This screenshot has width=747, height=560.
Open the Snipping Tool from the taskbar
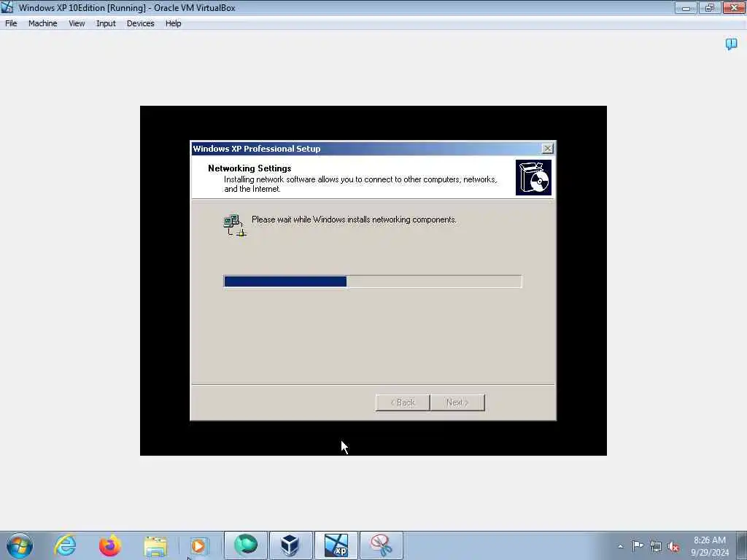381,545
